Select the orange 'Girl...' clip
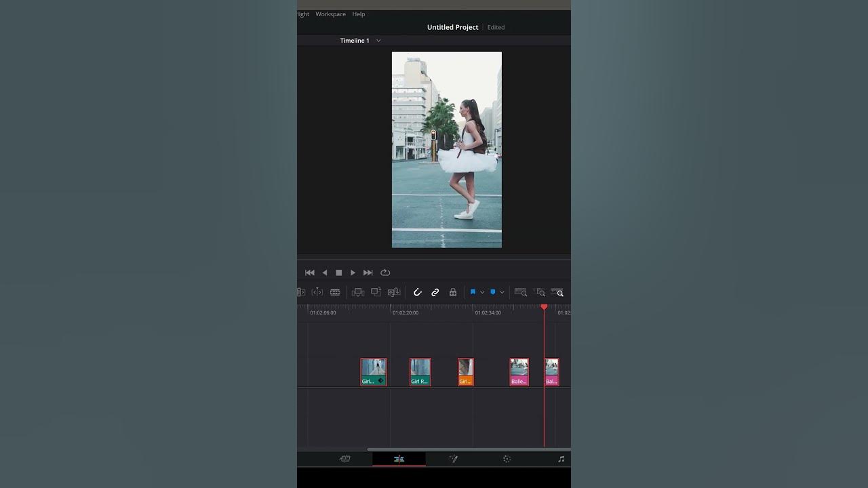Screen dimensions: 868x488 click(x=466, y=372)
